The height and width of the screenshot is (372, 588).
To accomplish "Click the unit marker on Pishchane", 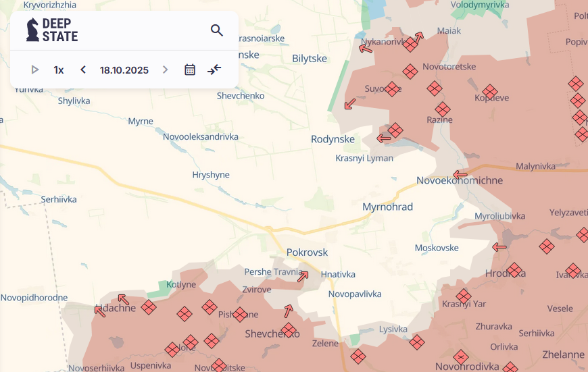I will click(240, 315).
